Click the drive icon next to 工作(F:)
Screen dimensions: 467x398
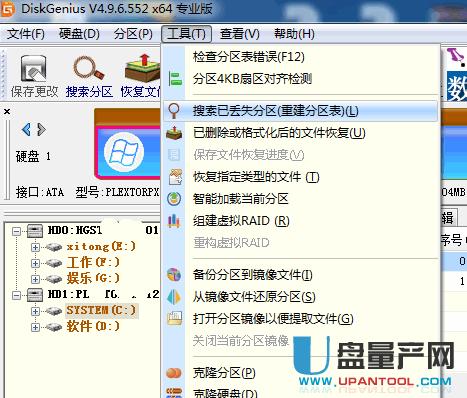click(x=54, y=263)
